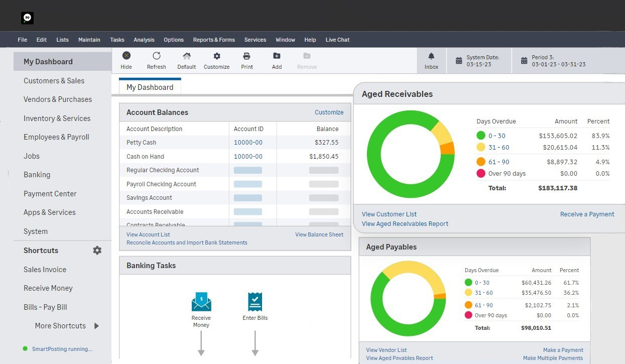Click the Remove toolbar icon
Image resolution: width=625 pixels, height=364 pixels.
tap(307, 56)
